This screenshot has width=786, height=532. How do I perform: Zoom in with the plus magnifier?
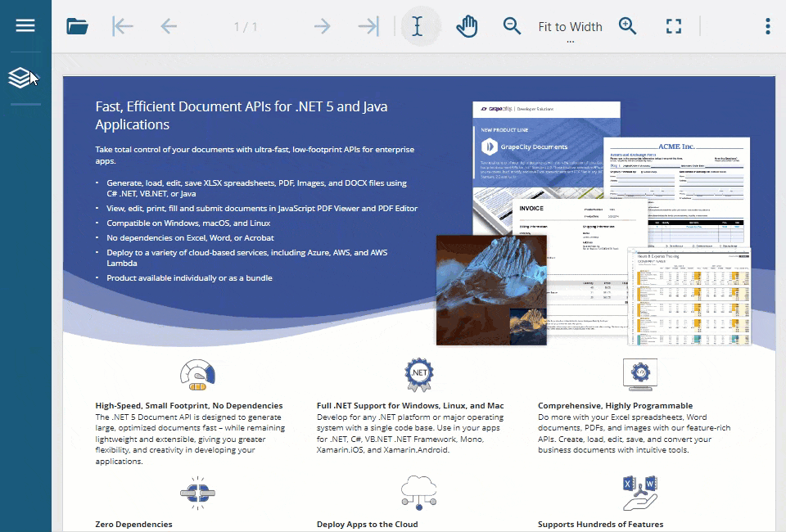tap(627, 26)
